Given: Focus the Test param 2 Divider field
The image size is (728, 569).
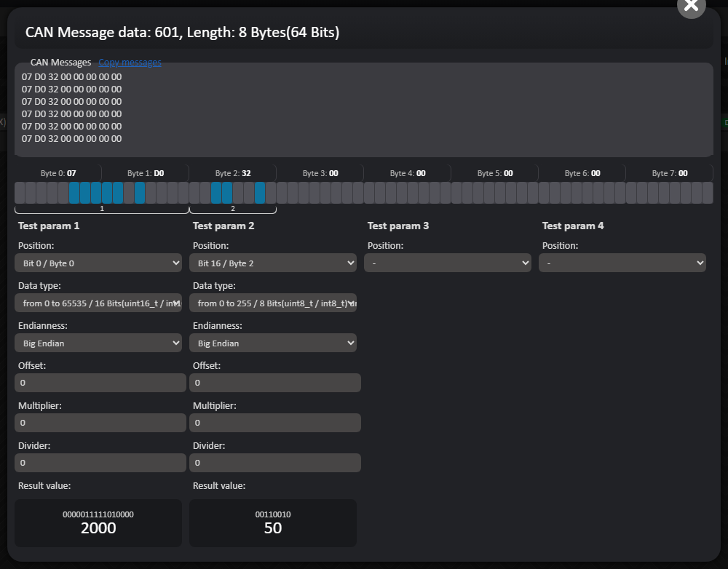Looking at the screenshot, I should click(x=275, y=463).
